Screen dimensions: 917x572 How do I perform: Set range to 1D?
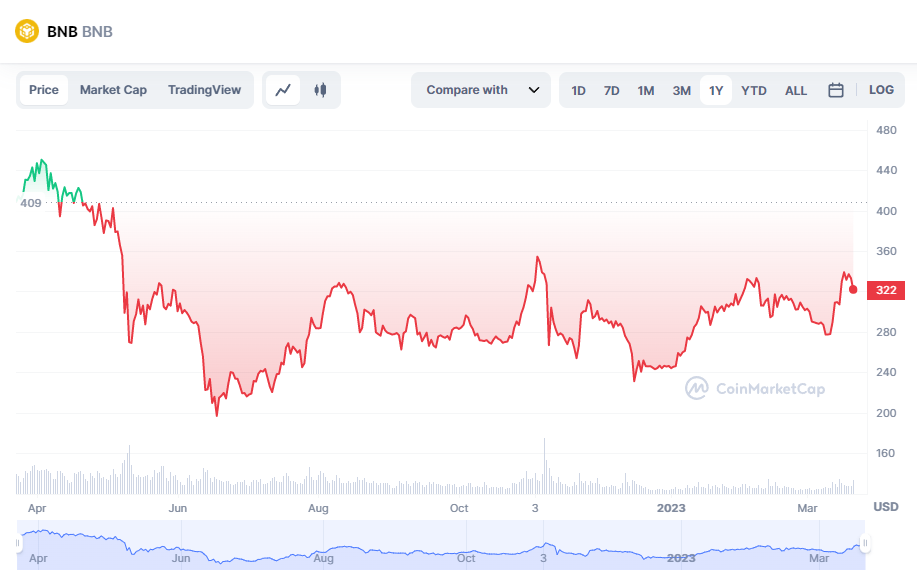tap(578, 91)
